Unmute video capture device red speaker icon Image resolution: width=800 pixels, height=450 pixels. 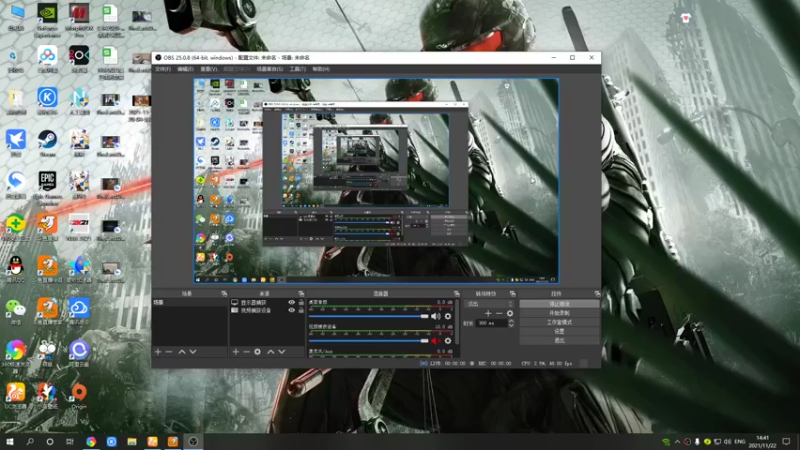[436, 341]
